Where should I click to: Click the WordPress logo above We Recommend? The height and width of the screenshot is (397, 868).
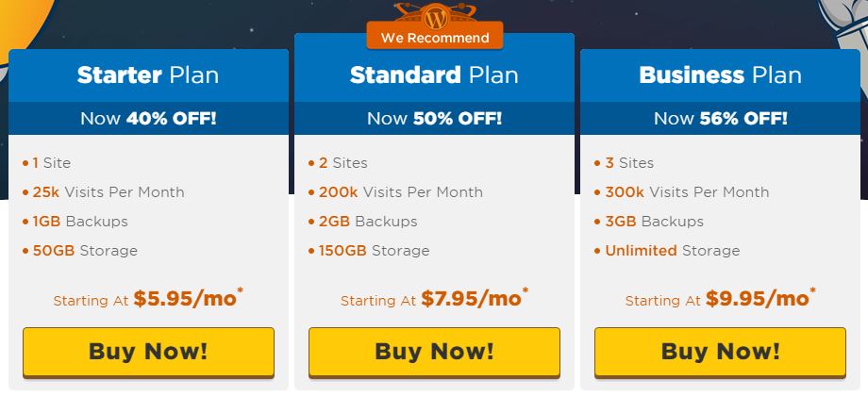[x=435, y=17]
